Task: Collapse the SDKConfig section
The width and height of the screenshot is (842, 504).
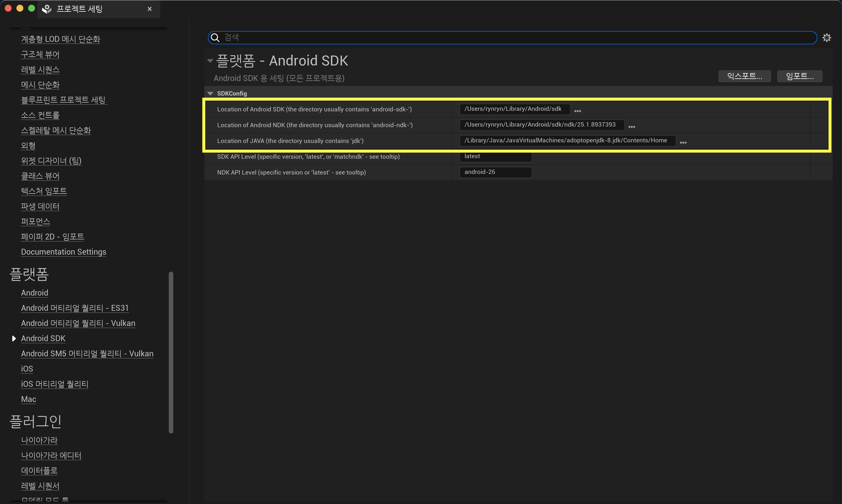Action: (210, 93)
